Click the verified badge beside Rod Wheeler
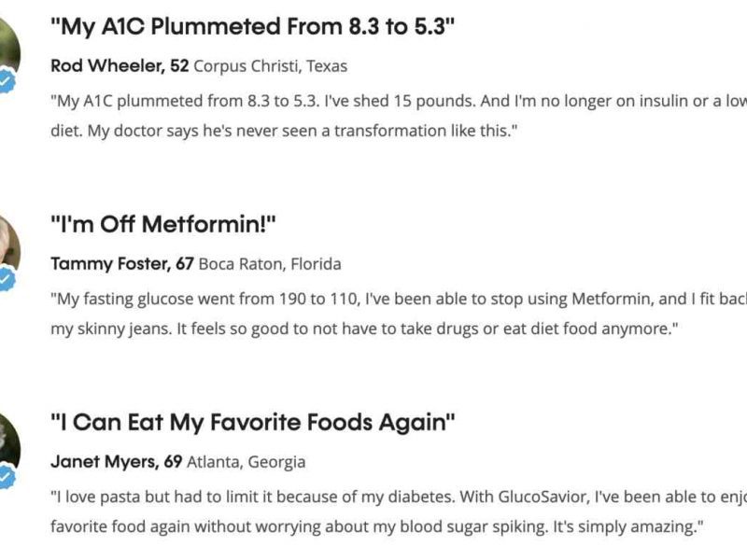The image size is (747, 560). [7, 81]
